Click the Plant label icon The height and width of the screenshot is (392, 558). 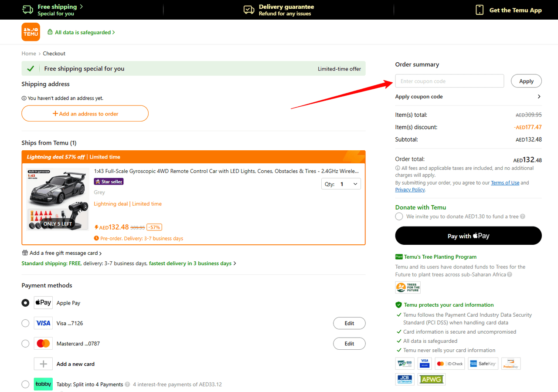coord(399,257)
